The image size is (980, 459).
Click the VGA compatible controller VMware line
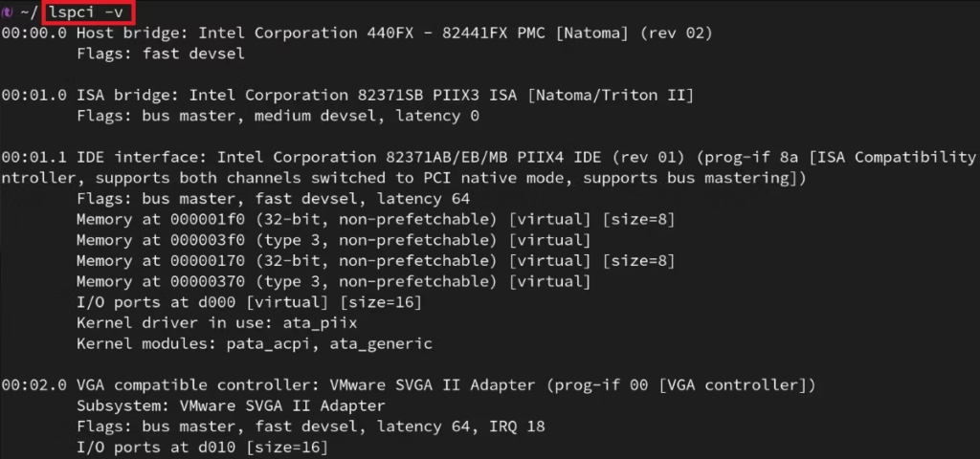click(x=409, y=385)
